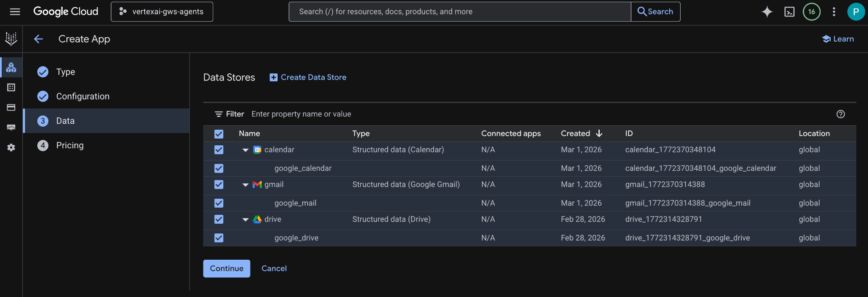Screen dimensions: 868x297
Task: Collapse the gmail data store row
Action: click(245, 185)
